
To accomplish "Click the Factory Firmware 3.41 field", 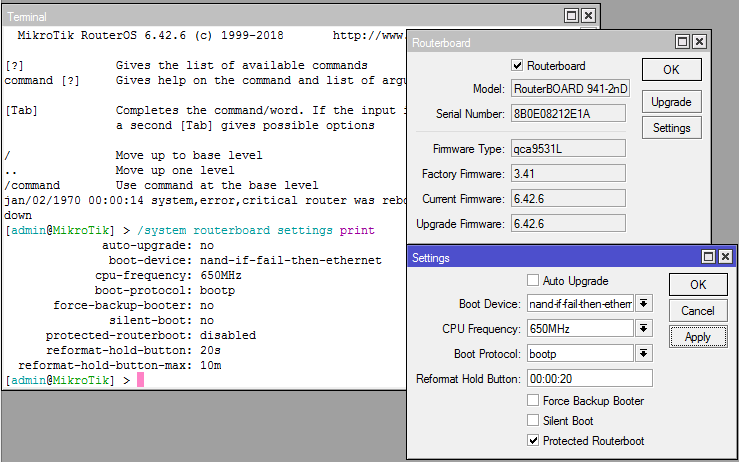I will point(568,173).
